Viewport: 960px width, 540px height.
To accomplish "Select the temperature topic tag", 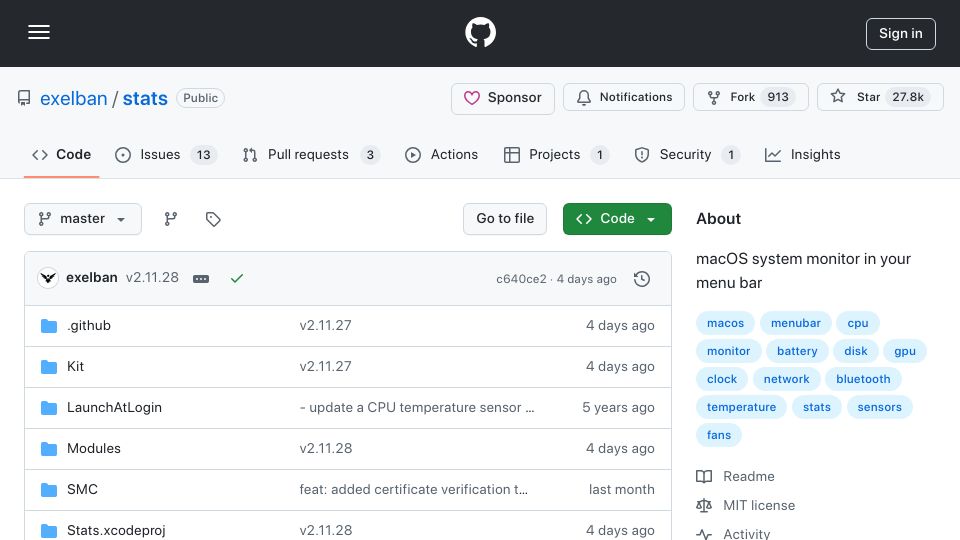I will point(741,408).
